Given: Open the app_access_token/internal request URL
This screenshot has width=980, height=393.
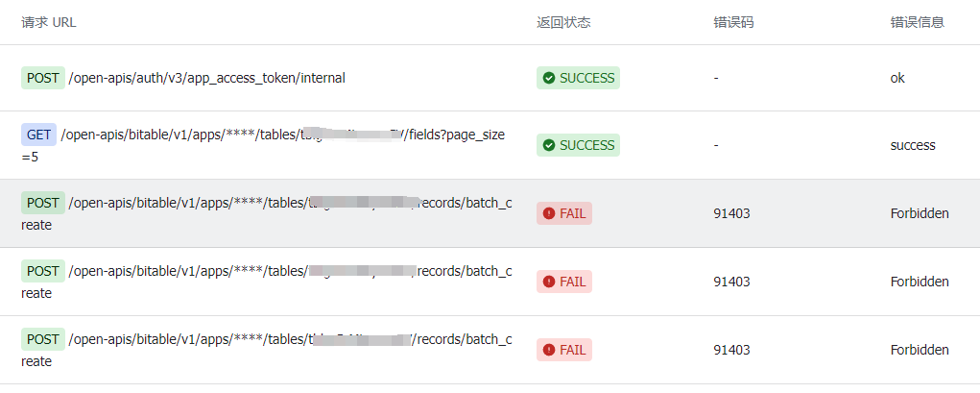Looking at the screenshot, I should tap(207, 78).
